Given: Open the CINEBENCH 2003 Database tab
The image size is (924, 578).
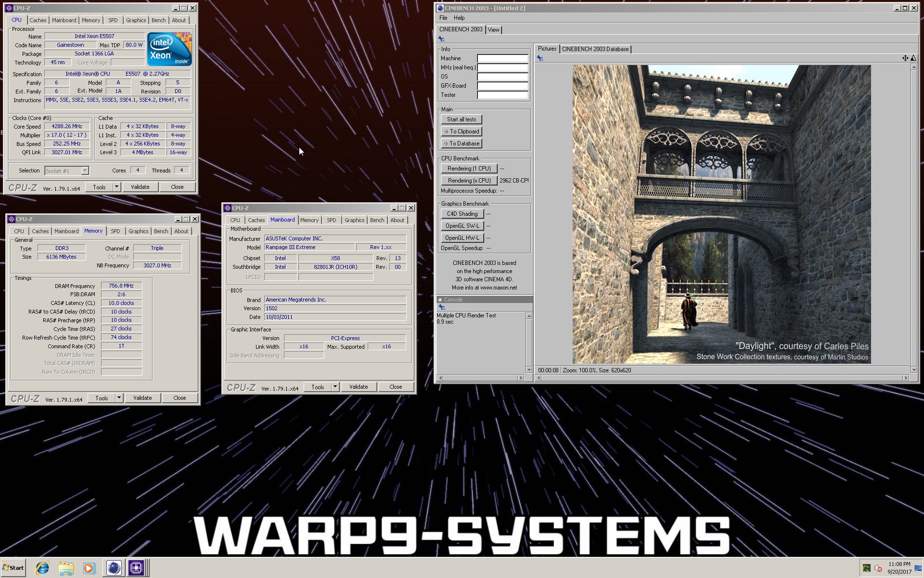Looking at the screenshot, I should click(x=595, y=49).
